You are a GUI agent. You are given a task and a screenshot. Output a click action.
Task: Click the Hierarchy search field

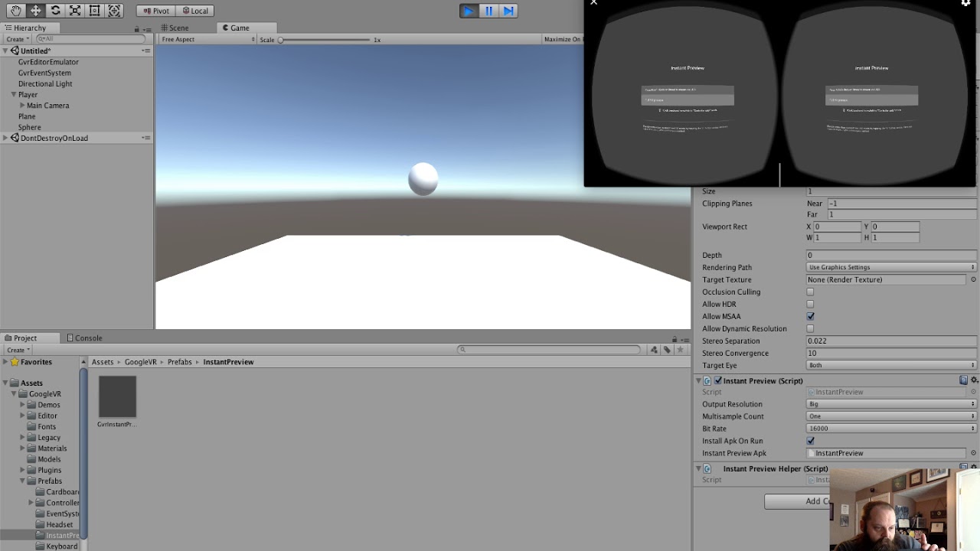[x=91, y=39]
